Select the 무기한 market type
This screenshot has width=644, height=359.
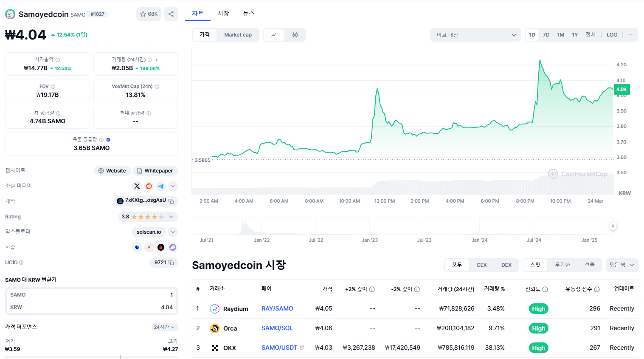[x=562, y=265]
